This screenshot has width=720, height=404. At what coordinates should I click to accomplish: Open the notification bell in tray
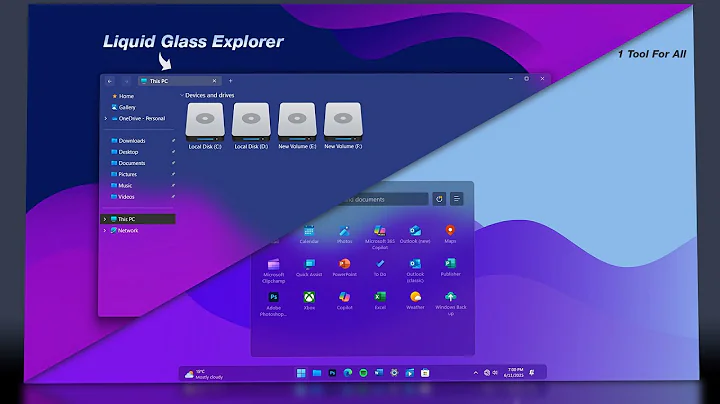point(532,373)
